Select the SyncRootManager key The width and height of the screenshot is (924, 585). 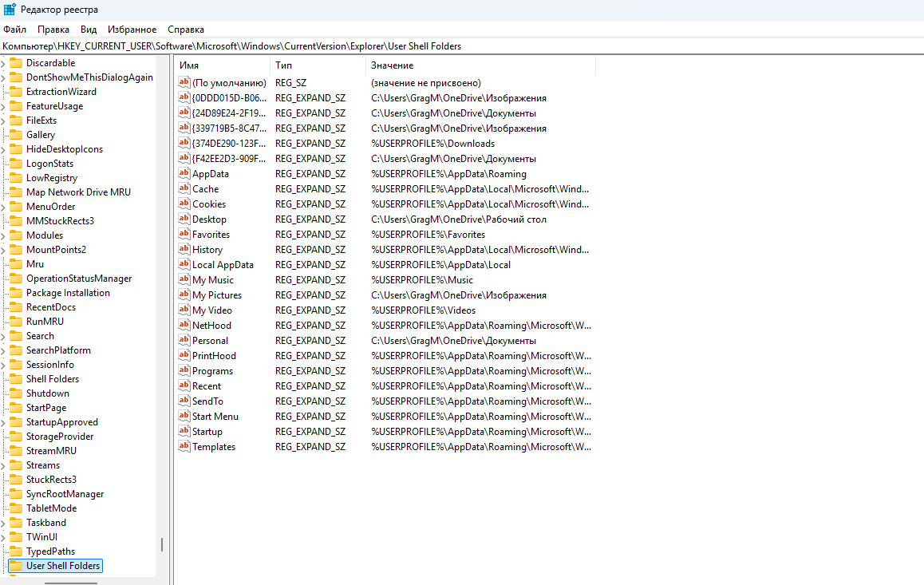65,494
